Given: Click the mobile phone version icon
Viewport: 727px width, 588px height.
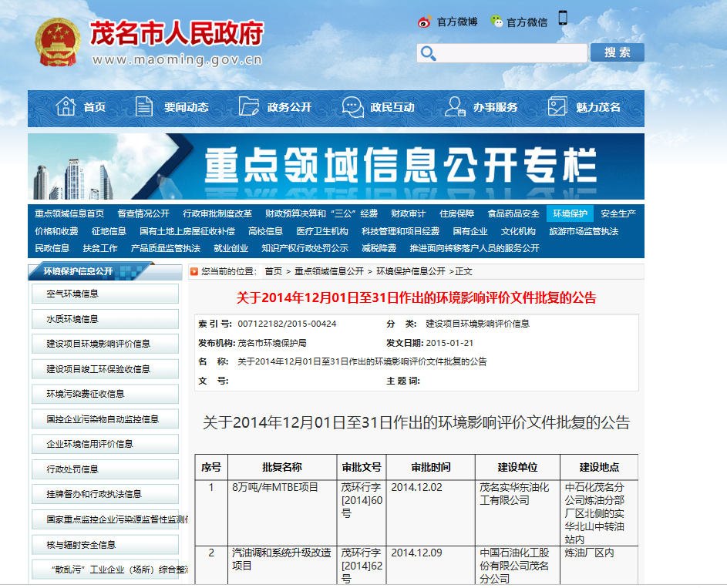Looking at the screenshot, I should (x=563, y=18).
